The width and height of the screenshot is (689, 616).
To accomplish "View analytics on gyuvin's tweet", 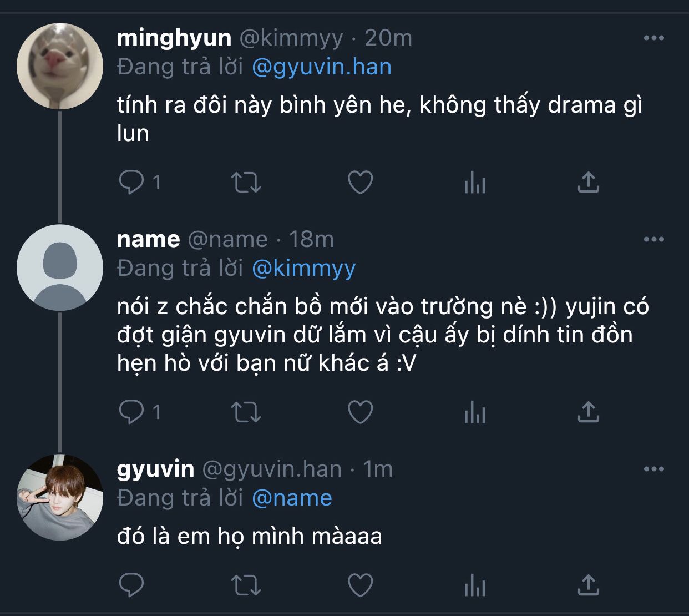I will pyautogui.click(x=475, y=585).
